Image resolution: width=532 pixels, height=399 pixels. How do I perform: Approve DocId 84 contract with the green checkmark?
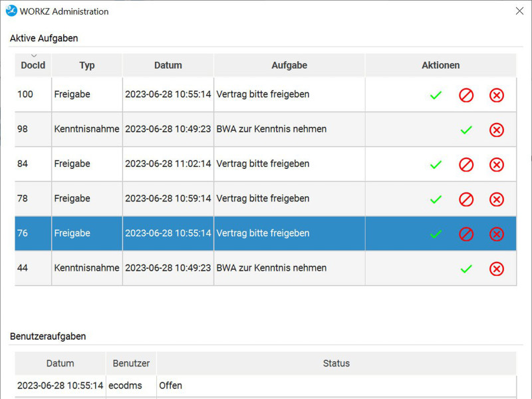(x=436, y=165)
